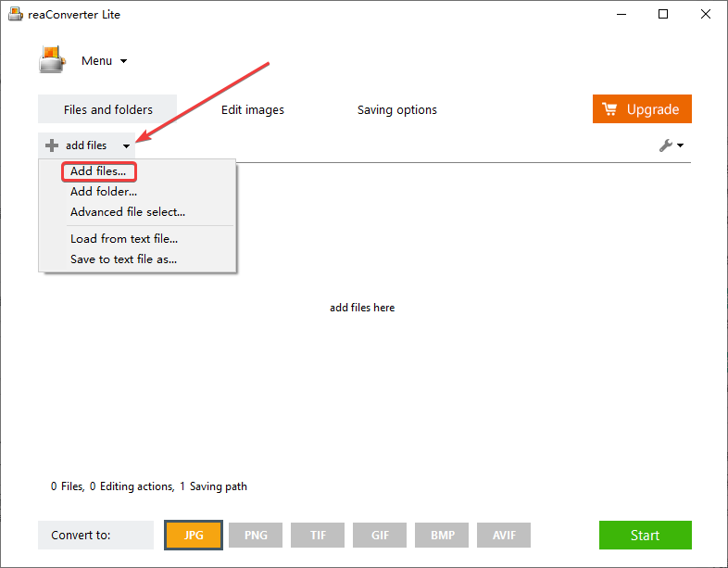Click the add files toolbar button label
The height and width of the screenshot is (568, 728).
click(x=86, y=145)
